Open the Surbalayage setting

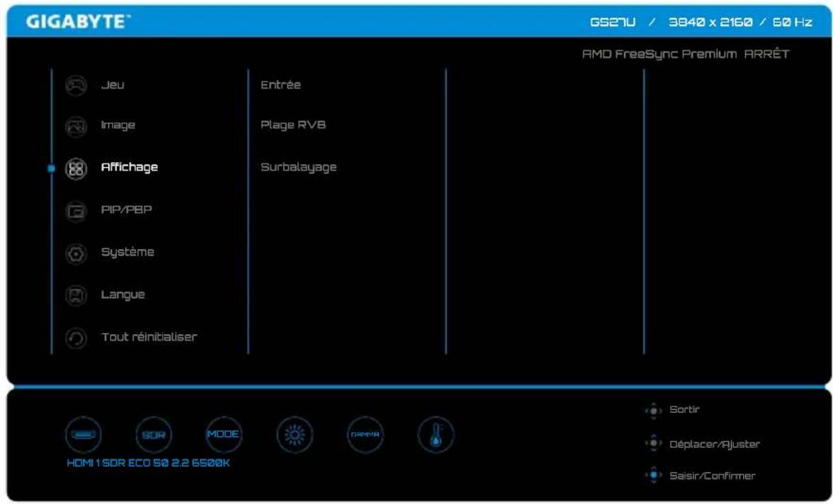tap(299, 167)
